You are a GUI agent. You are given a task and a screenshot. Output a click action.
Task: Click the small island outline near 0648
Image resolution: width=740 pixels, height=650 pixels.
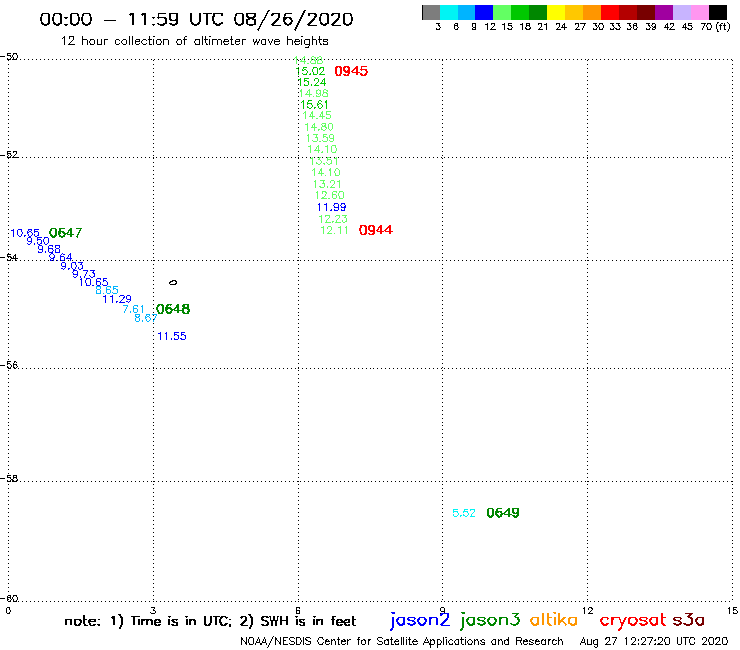coord(173,282)
